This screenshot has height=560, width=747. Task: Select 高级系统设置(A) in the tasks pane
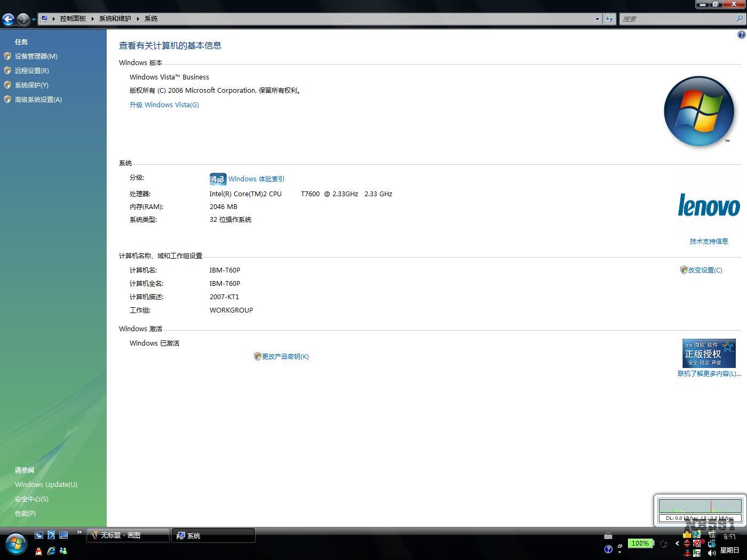click(x=38, y=100)
